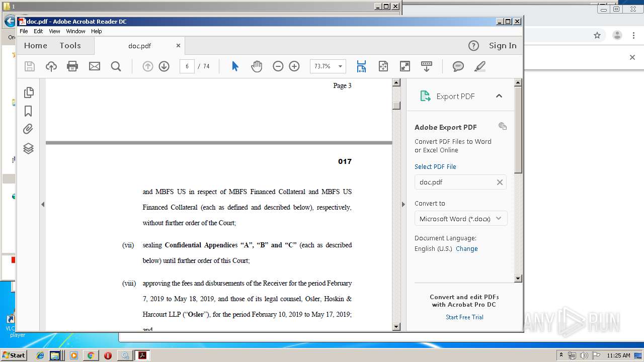Click the back arrow in Explorer window

point(10,21)
